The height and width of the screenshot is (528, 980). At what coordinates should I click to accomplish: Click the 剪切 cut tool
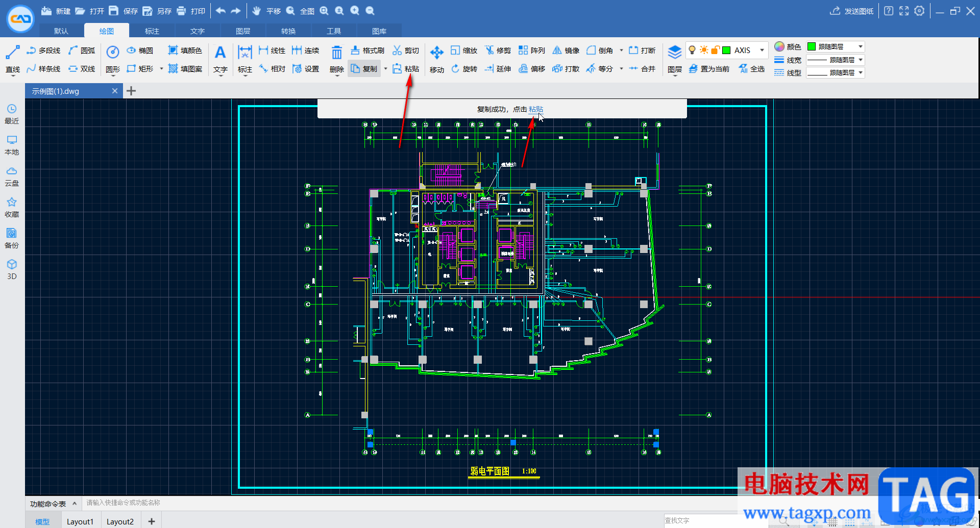point(406,51)
